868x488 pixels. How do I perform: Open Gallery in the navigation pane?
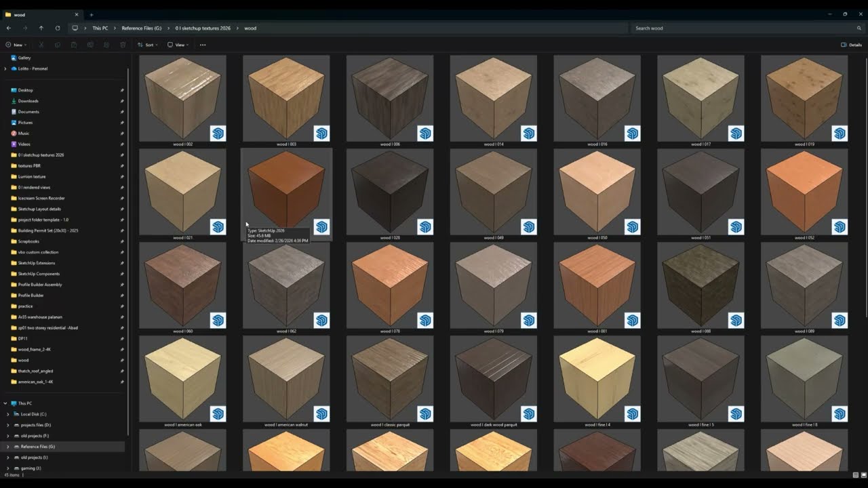(x=20, y=58)
